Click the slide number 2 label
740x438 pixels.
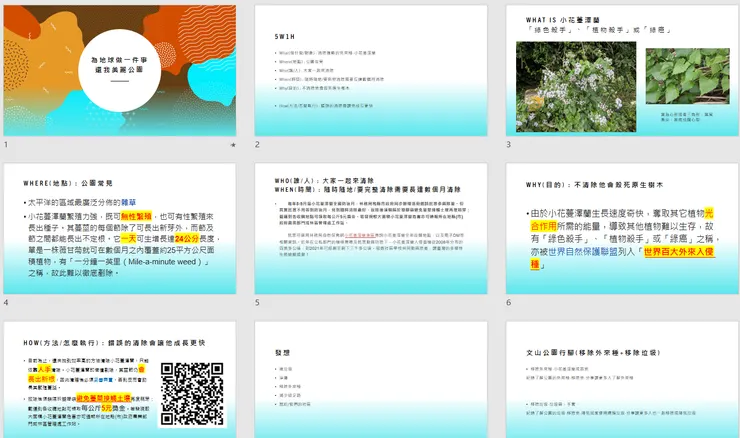tap(257, 144)
